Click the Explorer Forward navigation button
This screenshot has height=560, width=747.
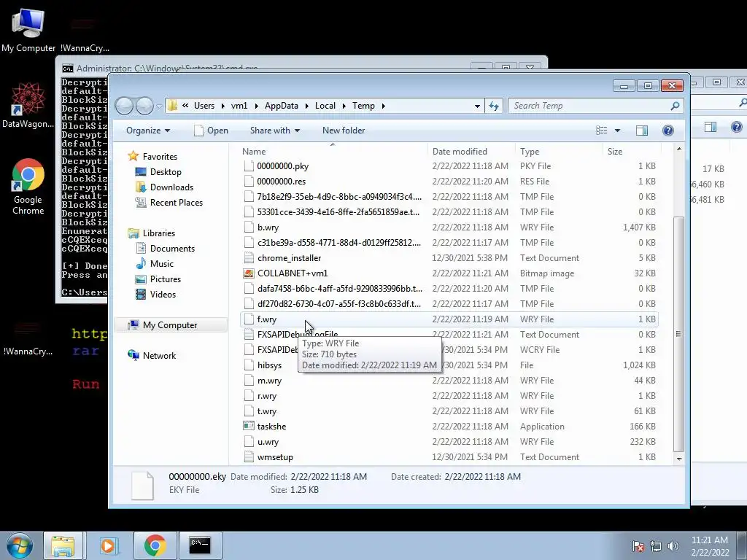pos(144,106)
